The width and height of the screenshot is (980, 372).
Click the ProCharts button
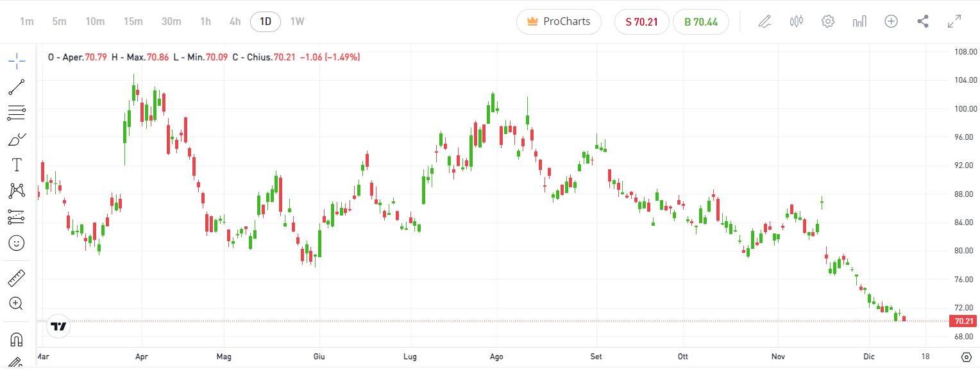click(559, 21)
